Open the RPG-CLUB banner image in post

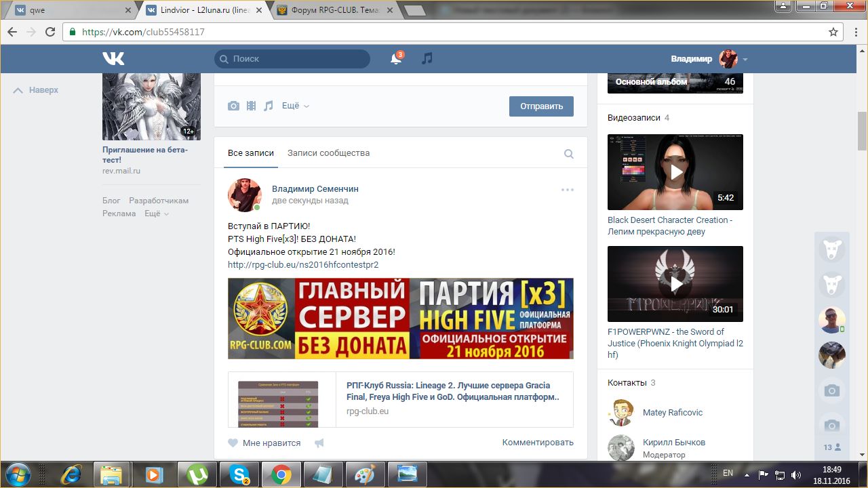point(401,319)
